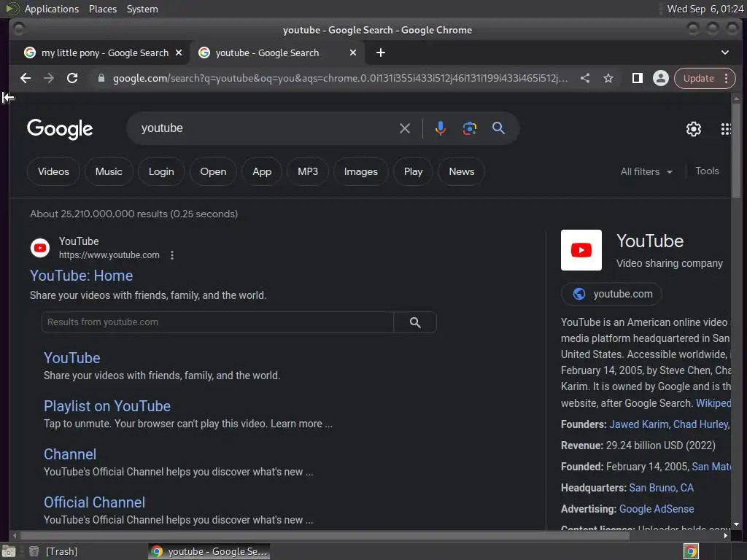
Task: Open the 'YouTube' sitelink
Action: (72, 358)
